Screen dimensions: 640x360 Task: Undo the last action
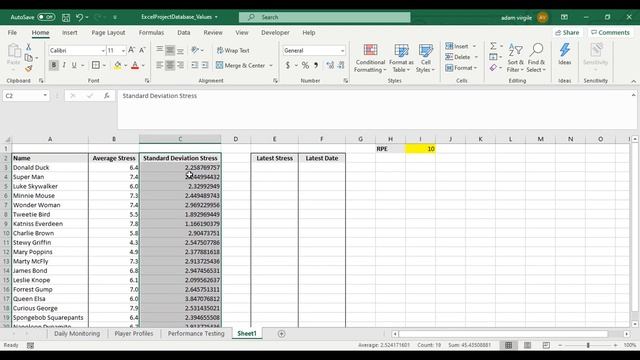[80, 17]
